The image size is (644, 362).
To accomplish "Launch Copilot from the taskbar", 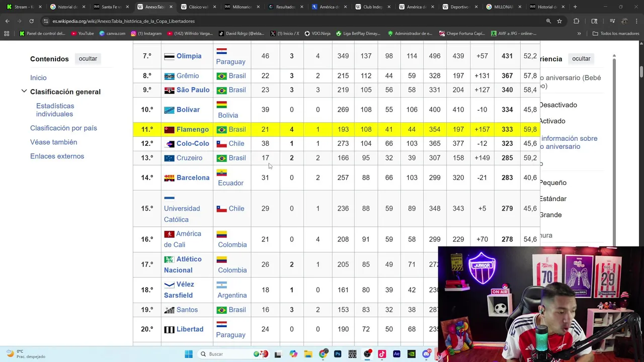I will pyautogui.click(x=293, y=354).
